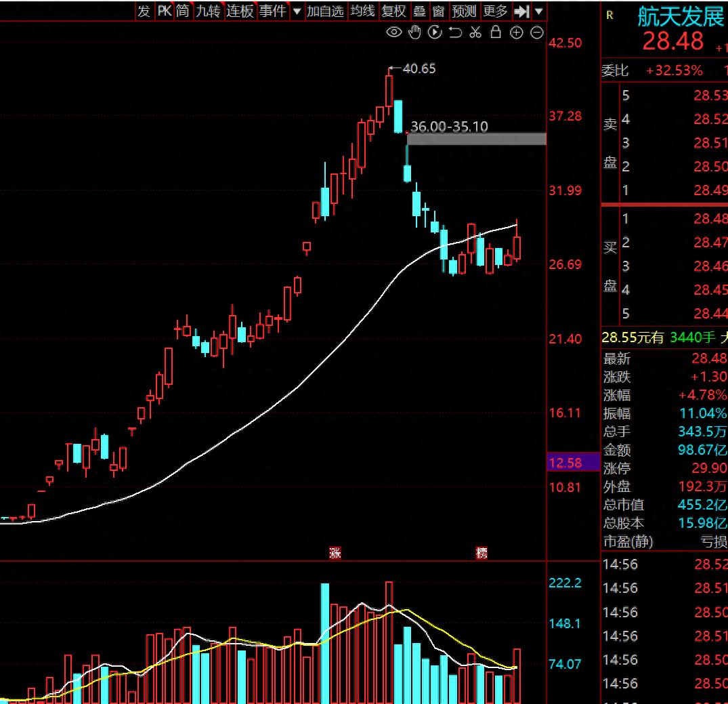Image resolution: width=728 pixels, height=704 pixels.
Task: Toggle 均线 moving averages
Action: point(362,11)
